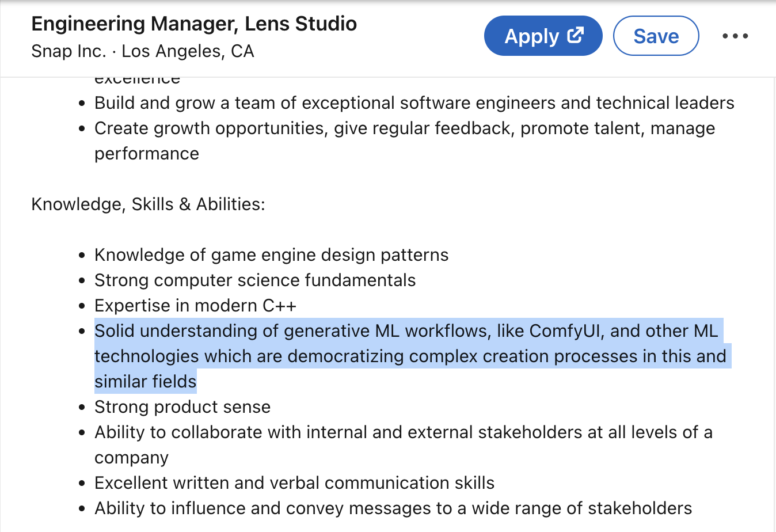
Task: Click the written and verbal communication skills line
Action: [294, 483]
